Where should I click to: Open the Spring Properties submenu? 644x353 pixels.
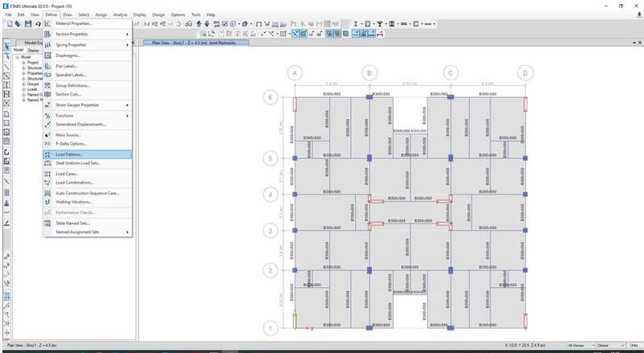pyautogui.click(x=88, y=45)
